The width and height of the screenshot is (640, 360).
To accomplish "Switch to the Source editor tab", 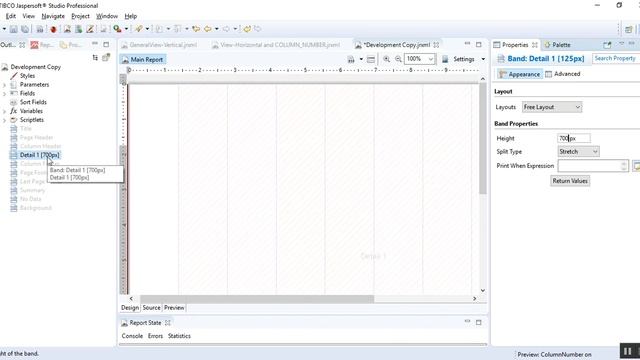I will (151, 308).
